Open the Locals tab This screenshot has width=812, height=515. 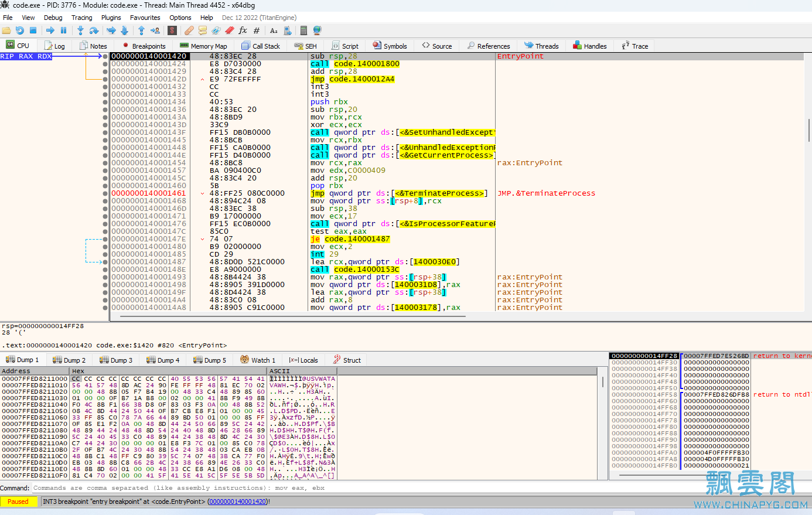[x=303, y=360]
